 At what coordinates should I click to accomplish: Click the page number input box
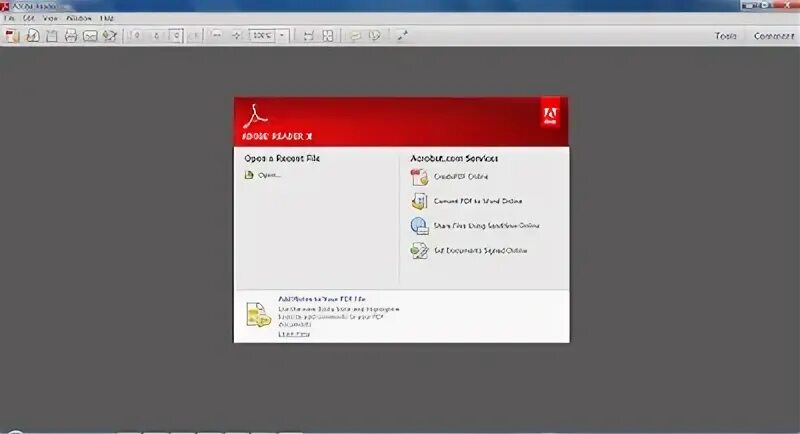pos(176,36)
